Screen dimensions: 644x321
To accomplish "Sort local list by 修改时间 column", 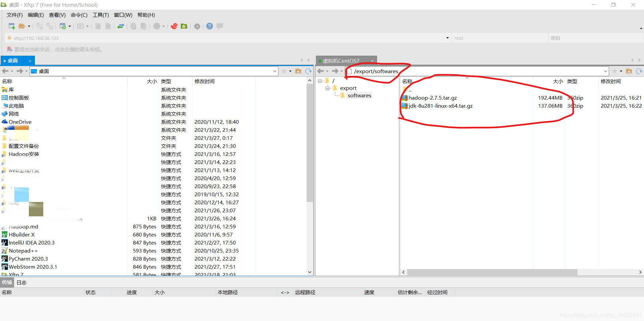I will tap(224, 81).
